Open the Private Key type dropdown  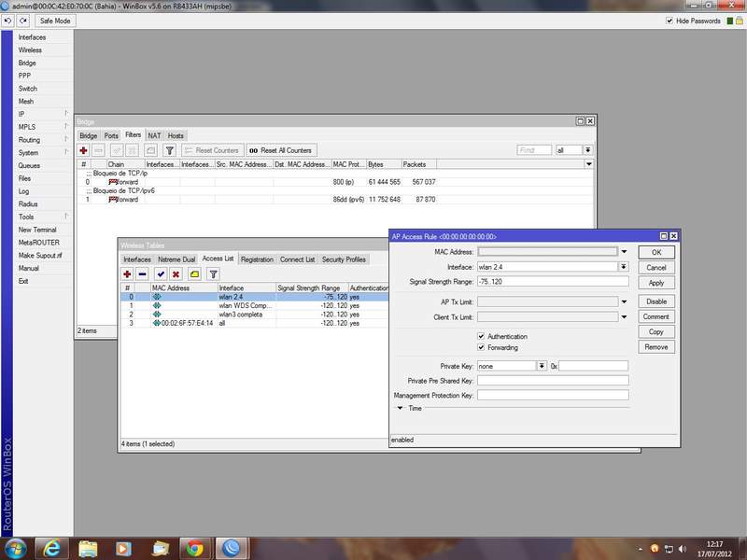click(542, 366)
